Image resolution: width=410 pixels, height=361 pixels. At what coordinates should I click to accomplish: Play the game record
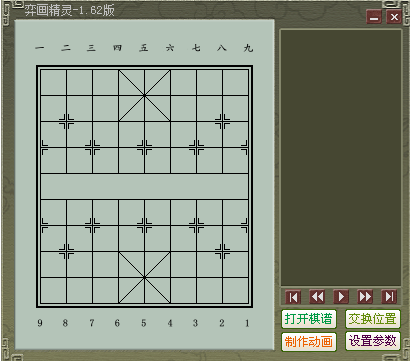click(341, 296)
